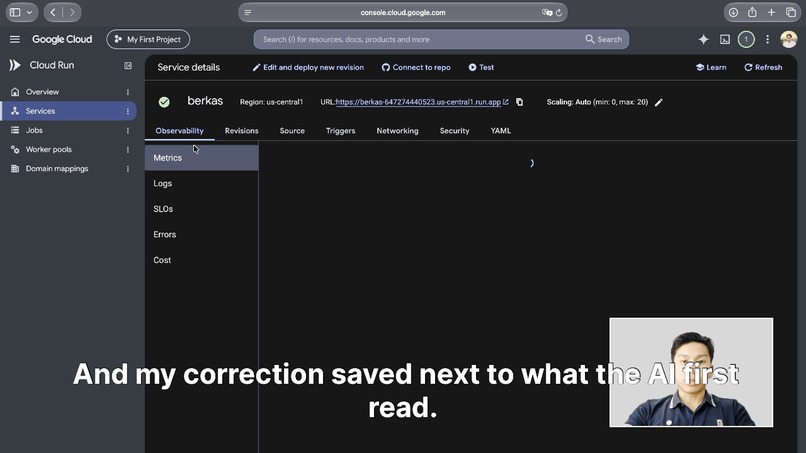Open a new Safari tab
806x453 pixels.
771,12
